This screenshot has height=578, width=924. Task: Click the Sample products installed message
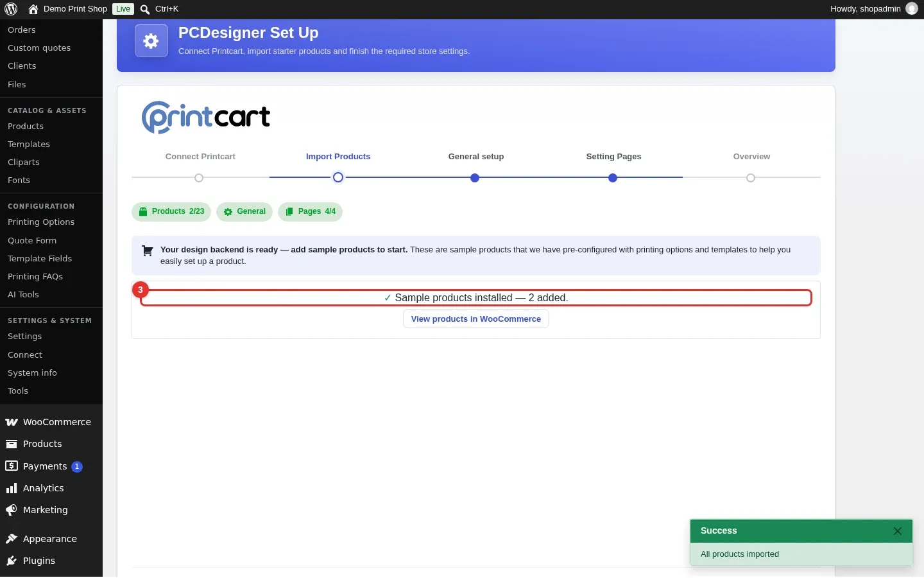coord(476,298)
